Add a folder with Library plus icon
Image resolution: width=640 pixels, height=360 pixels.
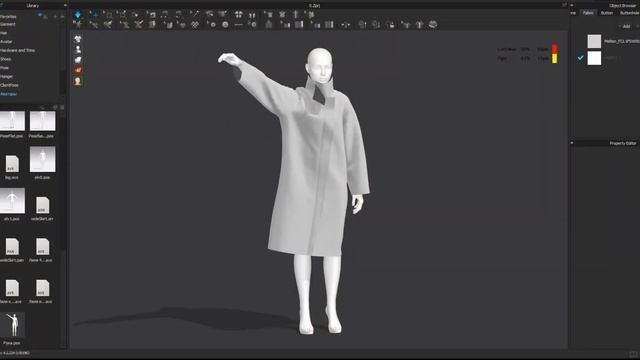point(56,17)
